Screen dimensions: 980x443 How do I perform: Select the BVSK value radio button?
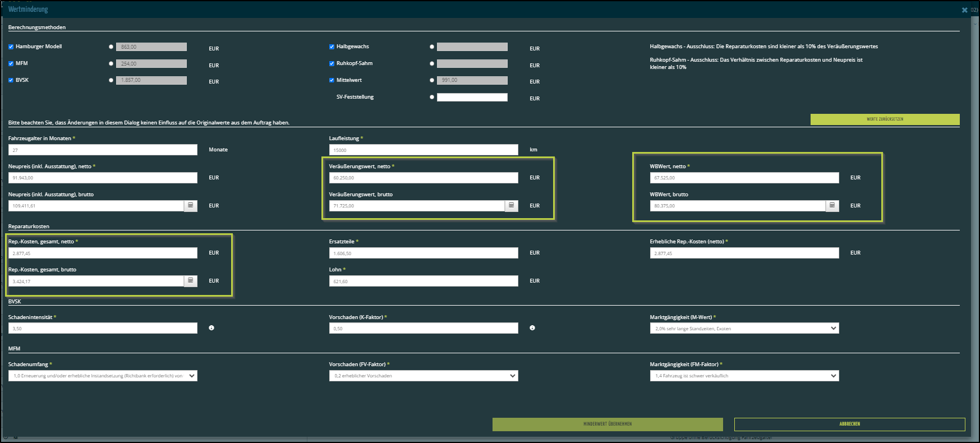pyautogui.click(x=111, y=80)
